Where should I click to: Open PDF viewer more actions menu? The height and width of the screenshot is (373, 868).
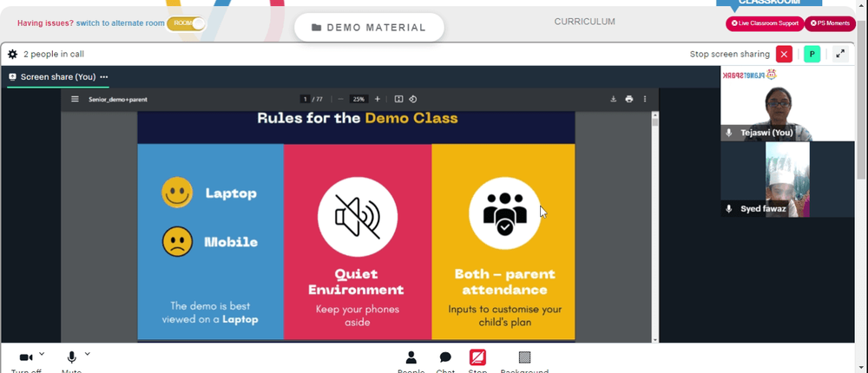(644, 99)
